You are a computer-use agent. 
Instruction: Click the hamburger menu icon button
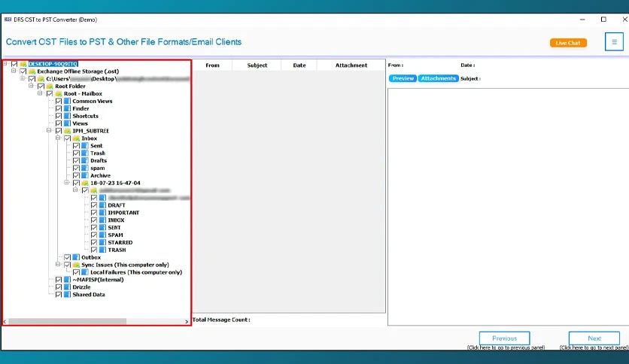pos(614,41)
